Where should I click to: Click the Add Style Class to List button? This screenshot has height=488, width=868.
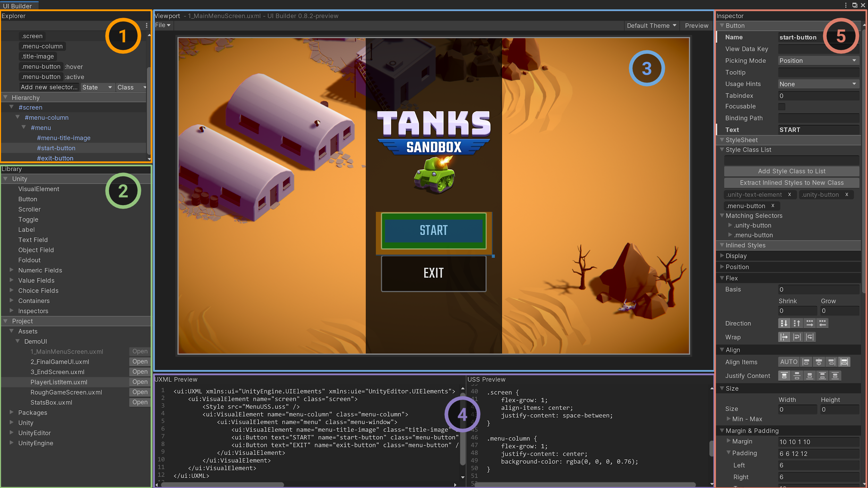pyautogui.click(x=791, y=171)
